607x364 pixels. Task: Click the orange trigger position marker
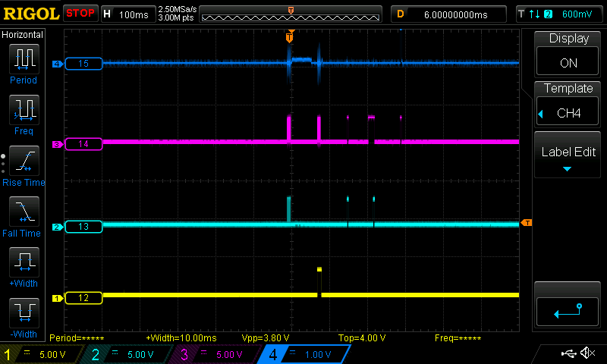click(x=289, y=37)
